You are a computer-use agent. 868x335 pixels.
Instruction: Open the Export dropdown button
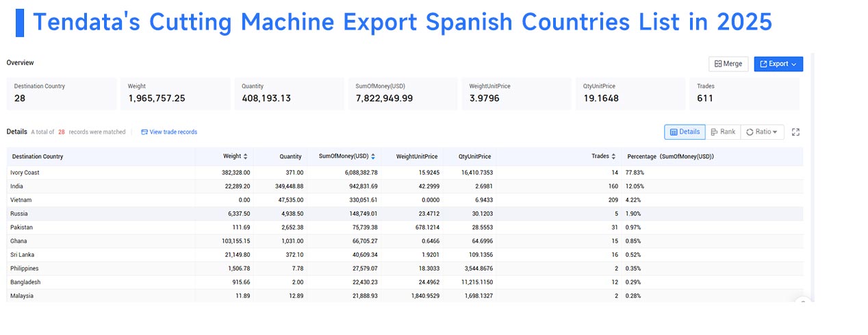(x=778, y=64)
